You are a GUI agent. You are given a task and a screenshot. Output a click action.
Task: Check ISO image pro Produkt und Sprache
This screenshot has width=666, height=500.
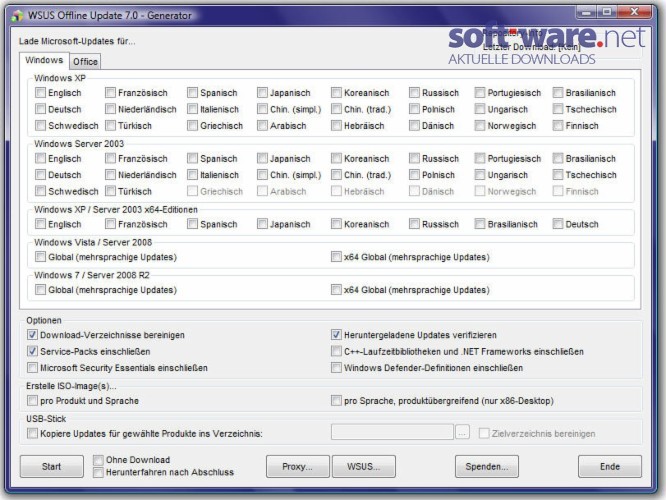click(32, 401)
